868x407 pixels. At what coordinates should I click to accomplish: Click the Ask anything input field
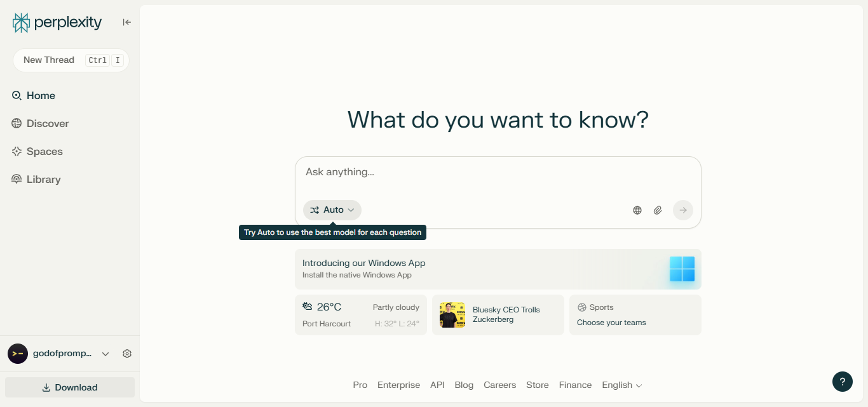(x=445, y=171)
